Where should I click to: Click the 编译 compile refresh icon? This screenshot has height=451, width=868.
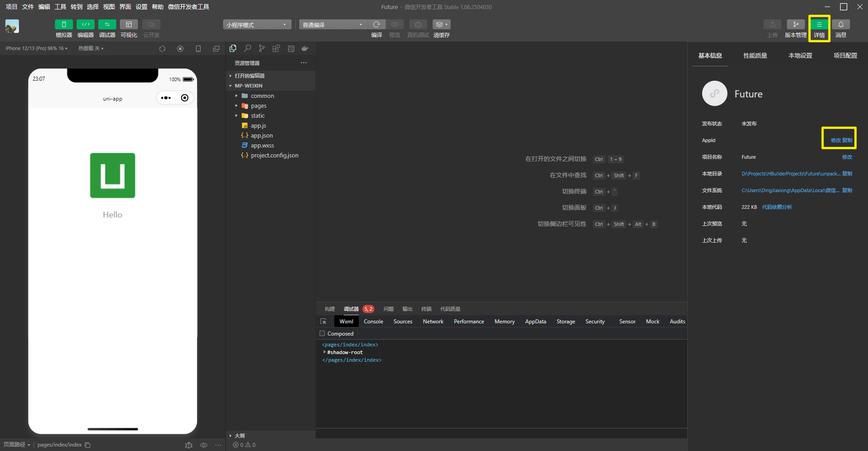click(x=376, y=24)
